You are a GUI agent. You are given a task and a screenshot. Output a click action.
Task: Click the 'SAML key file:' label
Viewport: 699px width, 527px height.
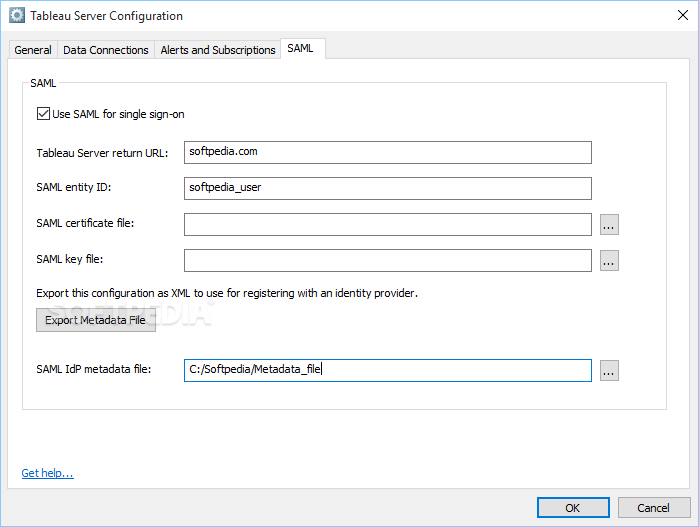pyautogui.click(x=70, y=259)
